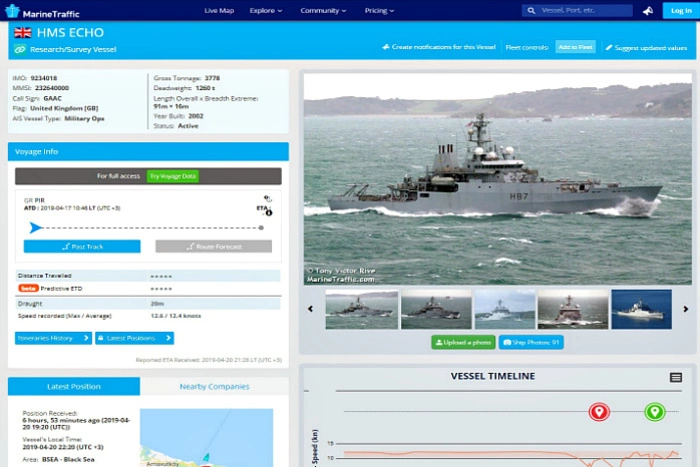
Task: Open Ship Photos: 91 gallery
Action: coord(531,342)
